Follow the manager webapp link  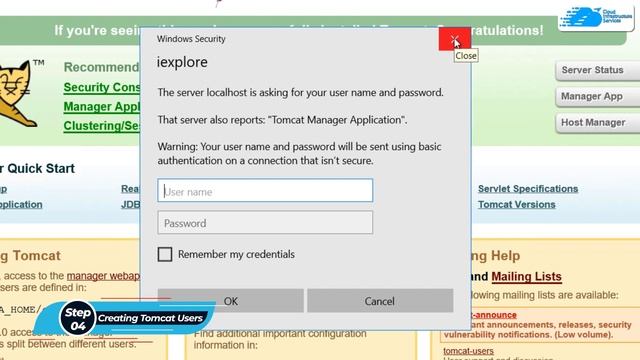(103, 276)
